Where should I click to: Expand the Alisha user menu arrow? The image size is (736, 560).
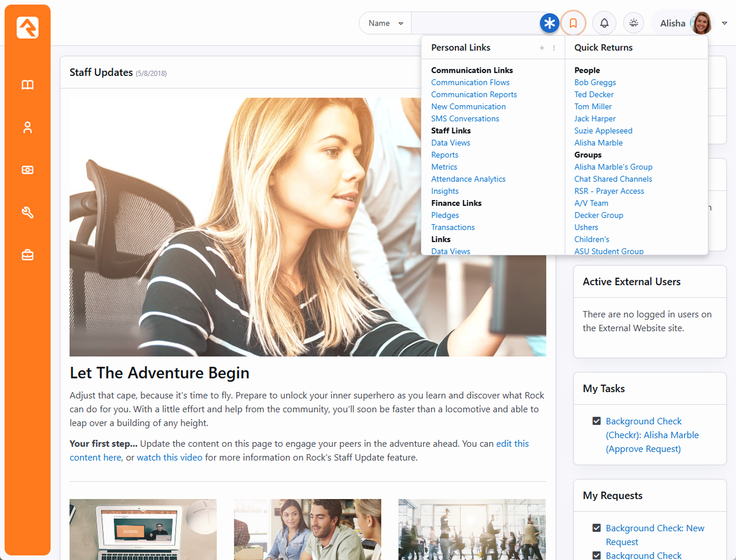(x=724, y=24)
